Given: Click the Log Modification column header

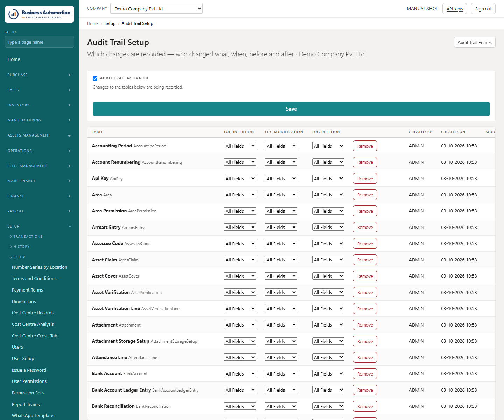Looking at the screenshot, I should click(x=284, y=132).
